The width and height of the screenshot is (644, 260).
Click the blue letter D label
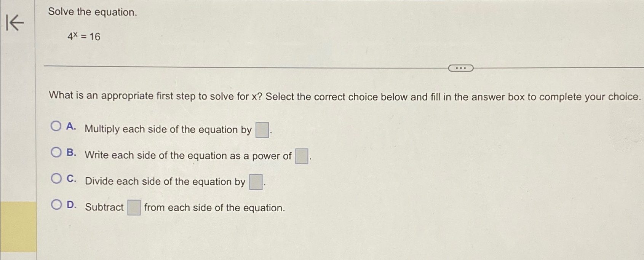click(71, 205)
